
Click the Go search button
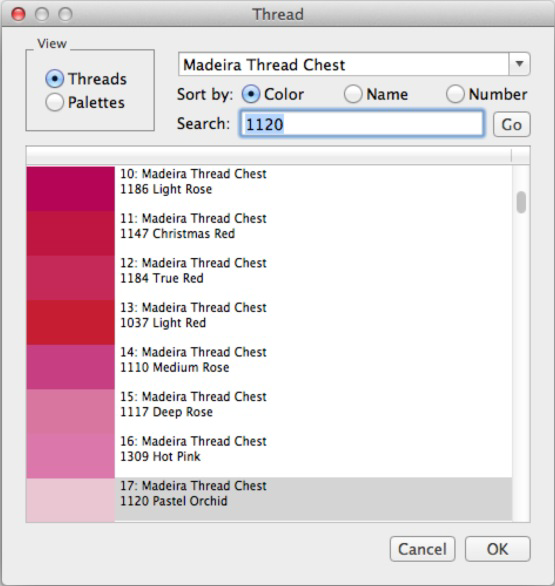pos(511,124)
